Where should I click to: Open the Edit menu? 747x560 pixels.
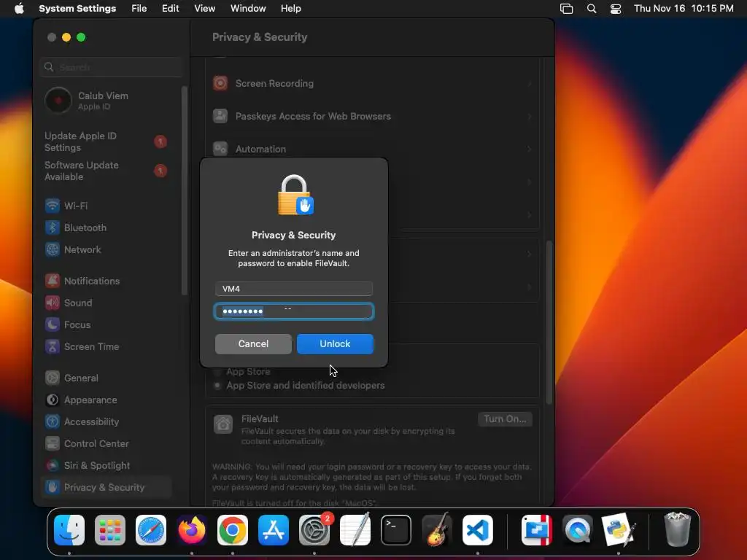(170, 9)
